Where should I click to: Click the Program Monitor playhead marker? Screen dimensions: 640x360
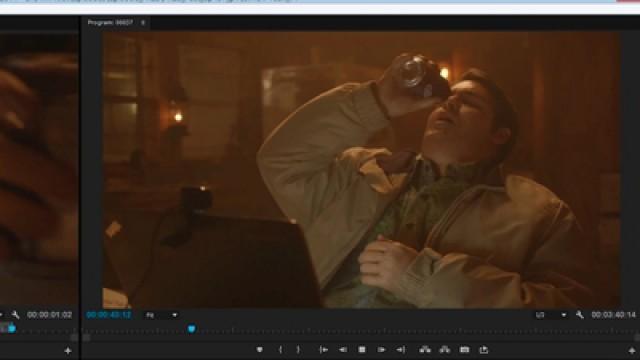(191, 329)
